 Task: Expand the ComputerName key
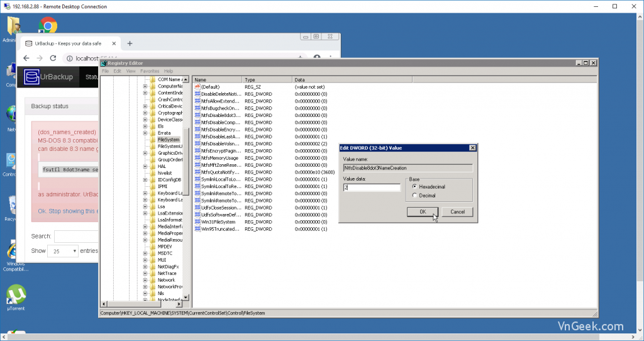(x=145, y=86)
